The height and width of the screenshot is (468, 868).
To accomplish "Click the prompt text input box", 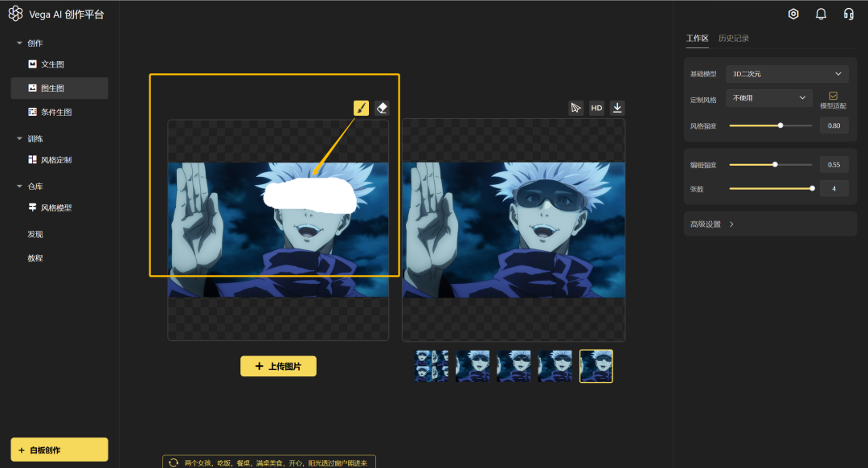I will point(269,462).
